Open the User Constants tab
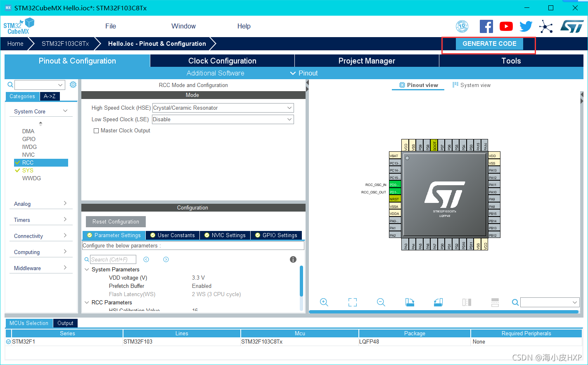The height and width of the screenshot is (365, 588). tap(173, 235)
